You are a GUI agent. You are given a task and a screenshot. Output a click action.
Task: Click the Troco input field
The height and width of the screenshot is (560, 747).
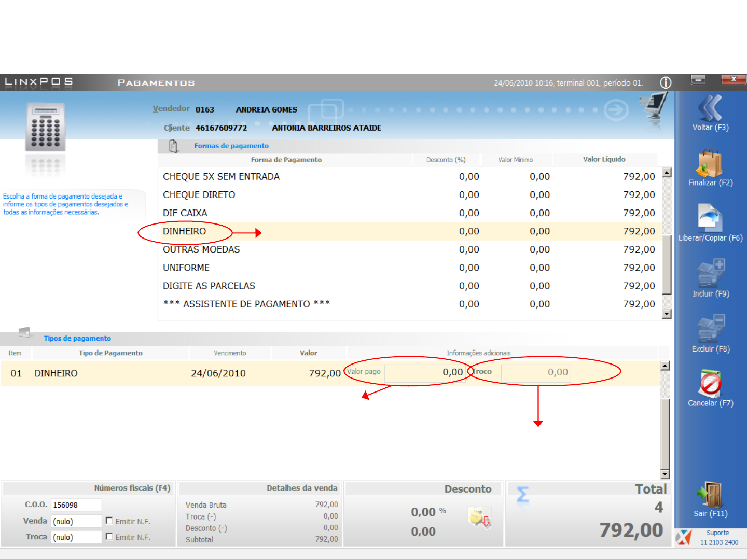(x=536, y=372)
